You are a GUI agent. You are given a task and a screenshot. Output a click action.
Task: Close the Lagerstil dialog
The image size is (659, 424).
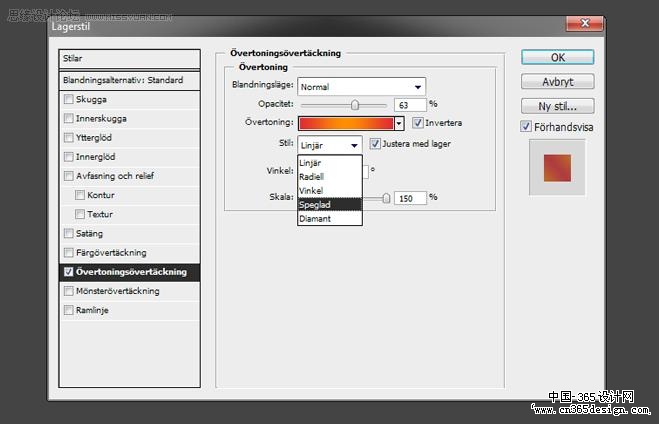pyautogui.click(x=584, y=23)
